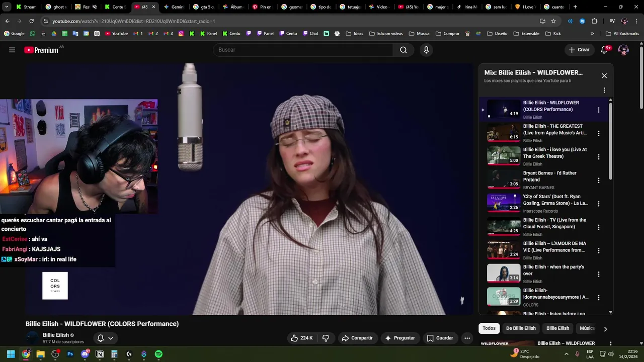Viewport: 644px width, 362px height.
Task: Click the search magnifier button
Action: pyautogui.click(x=404, y=50)
